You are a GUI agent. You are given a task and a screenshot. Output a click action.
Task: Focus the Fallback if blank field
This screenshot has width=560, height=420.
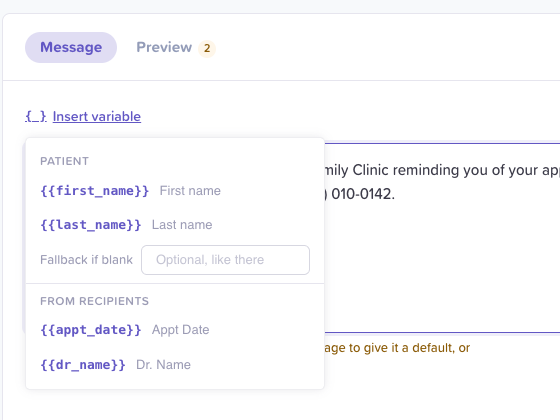[225, 260]
